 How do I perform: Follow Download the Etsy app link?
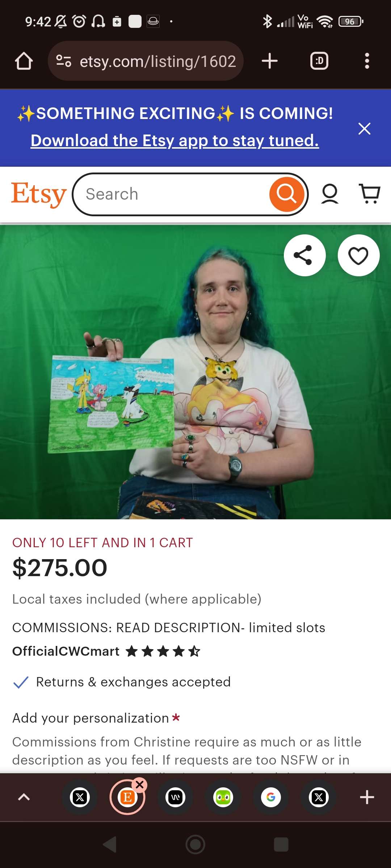click(x=175, y=140)
